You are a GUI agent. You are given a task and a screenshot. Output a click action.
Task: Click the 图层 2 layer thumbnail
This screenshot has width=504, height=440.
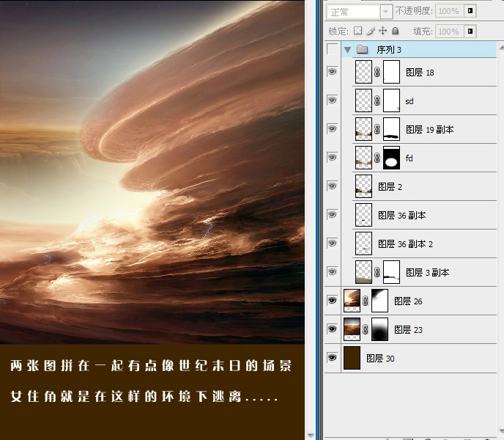[363, 186]
